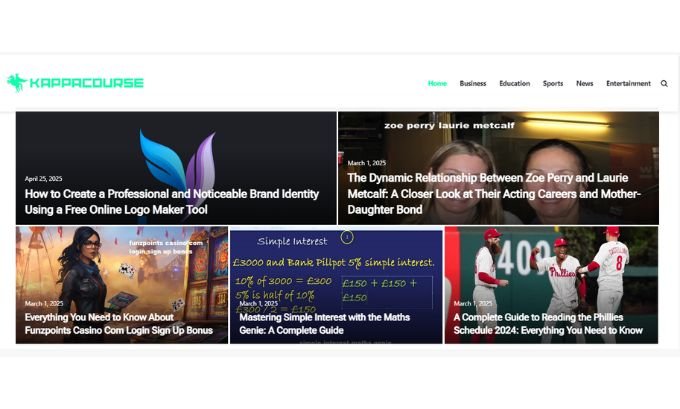Click the date on the Funzpoints Casino card
Viewport: 680px width, 409px height.
click(44, 304)
